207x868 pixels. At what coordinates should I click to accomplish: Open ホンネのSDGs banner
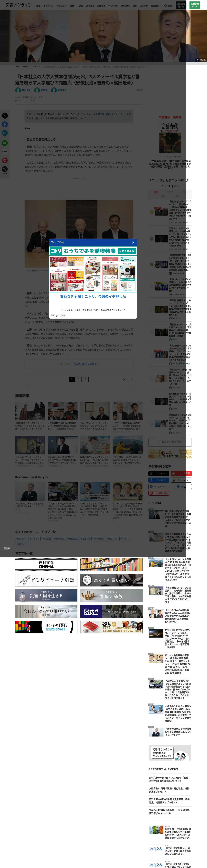coord(46,627)
